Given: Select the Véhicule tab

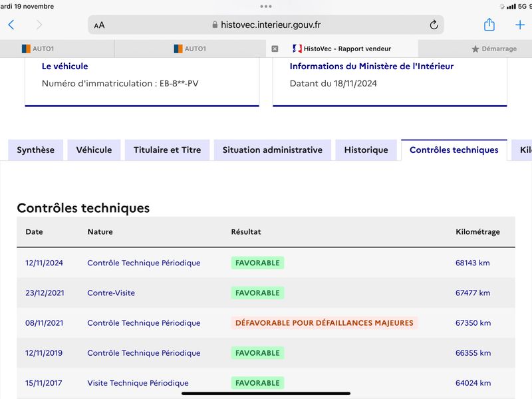Looking at the screenshot, I should 94,150.
